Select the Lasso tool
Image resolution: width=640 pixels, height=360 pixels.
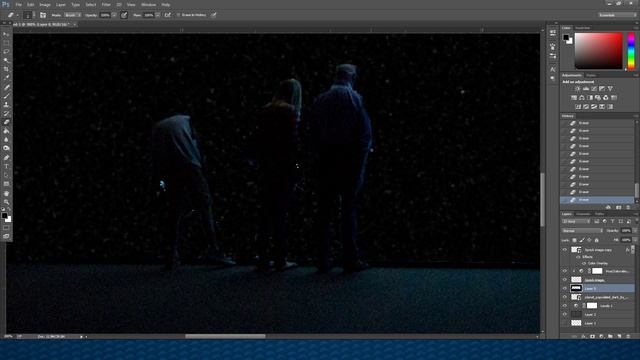(x=6, y=51)
